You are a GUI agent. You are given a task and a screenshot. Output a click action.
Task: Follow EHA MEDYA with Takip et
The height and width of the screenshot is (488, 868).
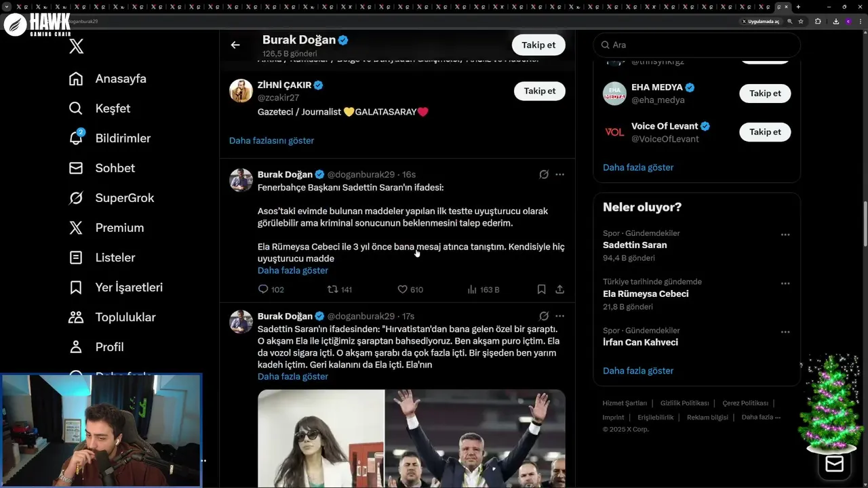[x=765, y=94]
